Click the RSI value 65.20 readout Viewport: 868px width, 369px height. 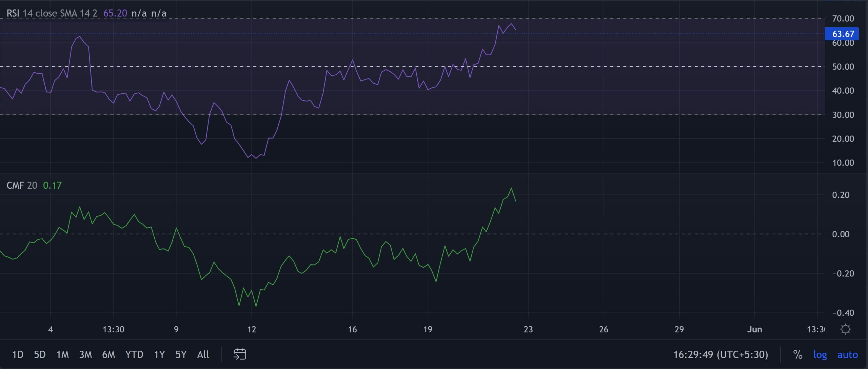[115, 13]
